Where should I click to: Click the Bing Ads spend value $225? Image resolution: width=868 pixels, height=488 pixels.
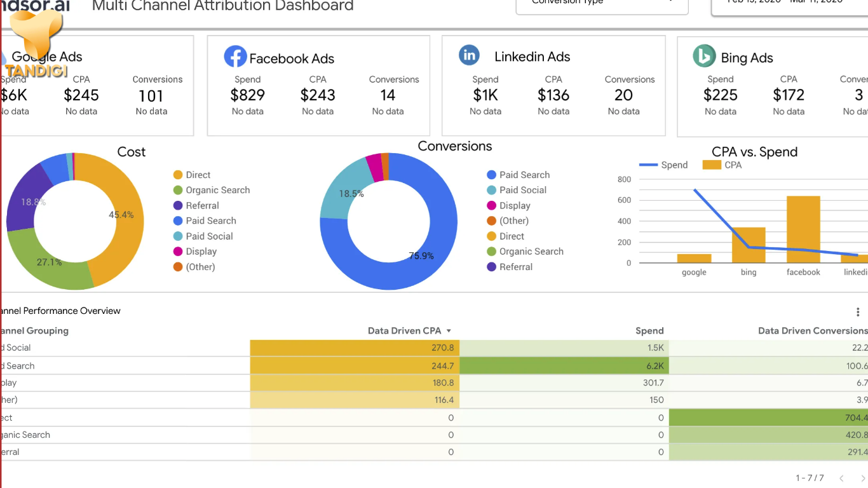tap(721, 95)
